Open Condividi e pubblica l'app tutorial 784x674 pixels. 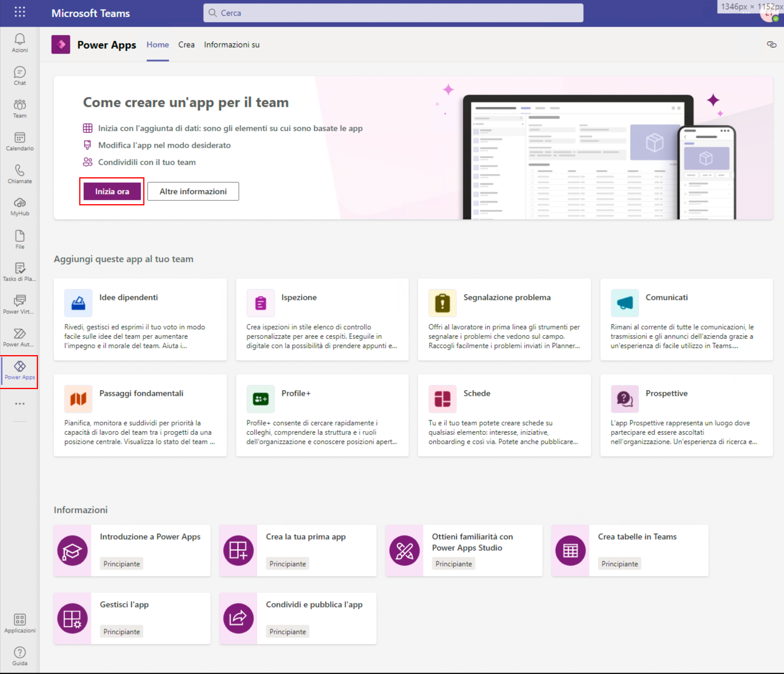[314, 605]
